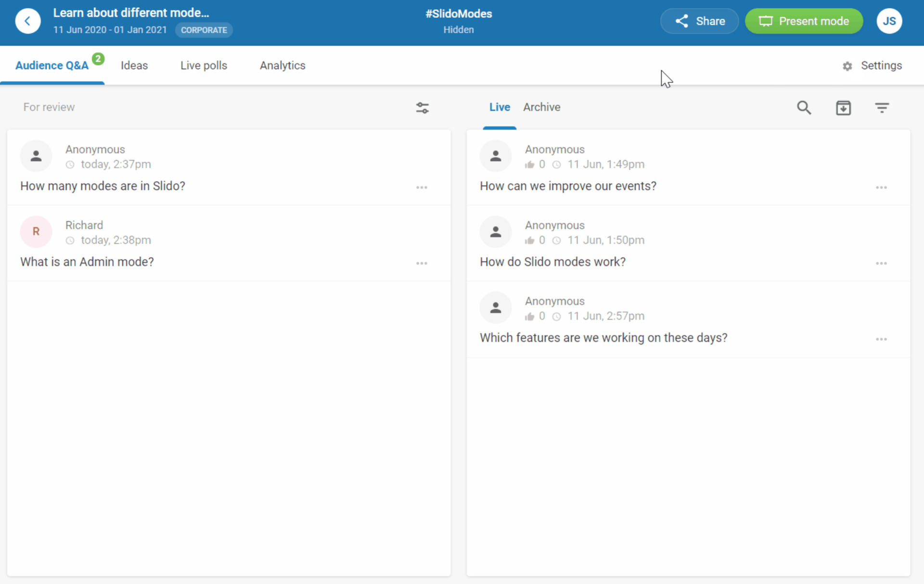Click the back arrow button
924x584 pixels.
(27, 21)
